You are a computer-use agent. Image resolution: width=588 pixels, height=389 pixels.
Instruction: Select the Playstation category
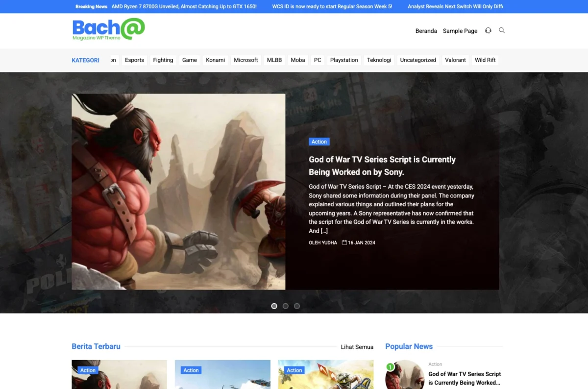pos(344,60)
